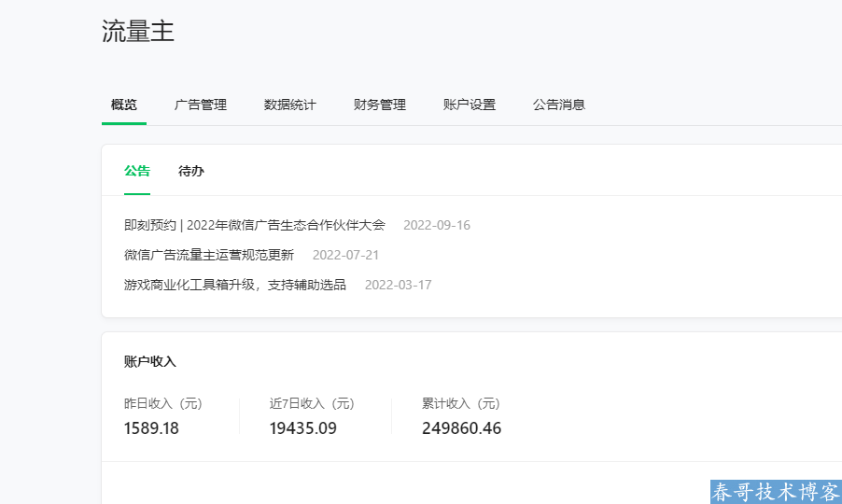
Task: Click the 7-day income value 19435.09
Action: (303, 428)
